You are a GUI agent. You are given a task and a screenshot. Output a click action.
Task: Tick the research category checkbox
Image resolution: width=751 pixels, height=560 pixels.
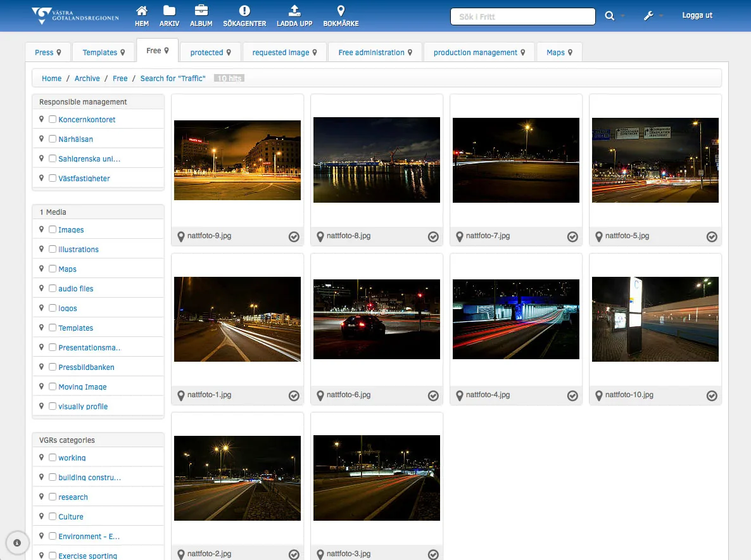point(53,497)
